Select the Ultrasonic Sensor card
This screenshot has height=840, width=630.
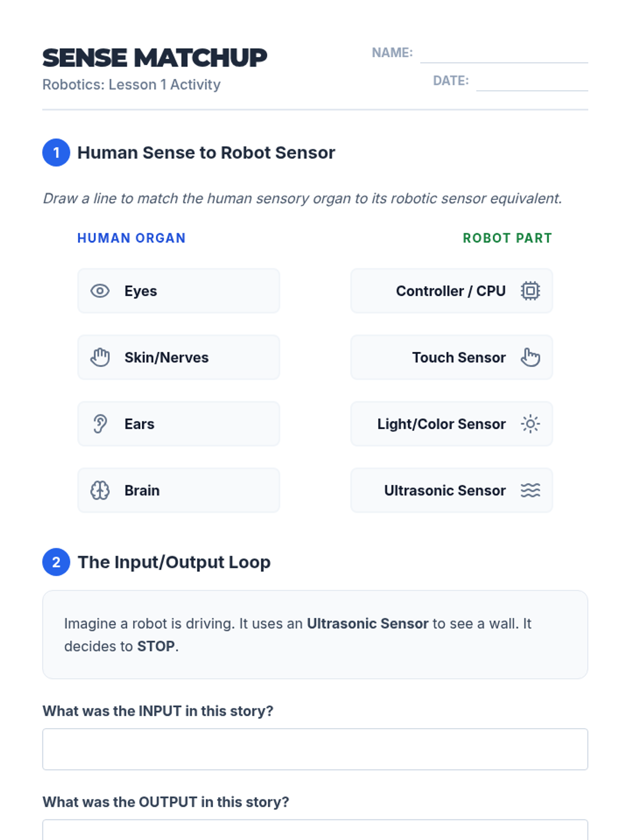click(451, 490)
